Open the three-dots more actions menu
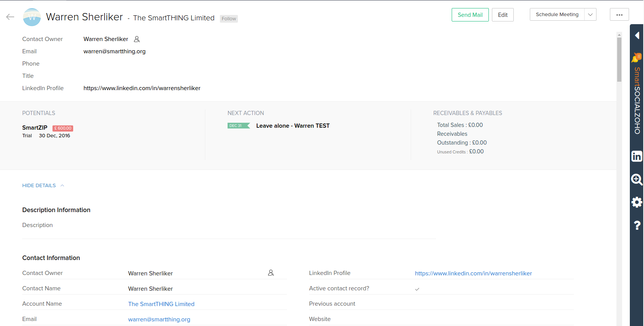This screenshot has width=644, height=326. [x=619, y=15]
